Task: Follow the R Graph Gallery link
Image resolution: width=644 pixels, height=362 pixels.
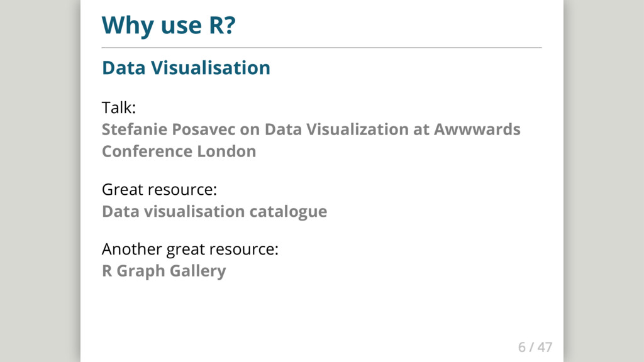Action: coord(164,271)
